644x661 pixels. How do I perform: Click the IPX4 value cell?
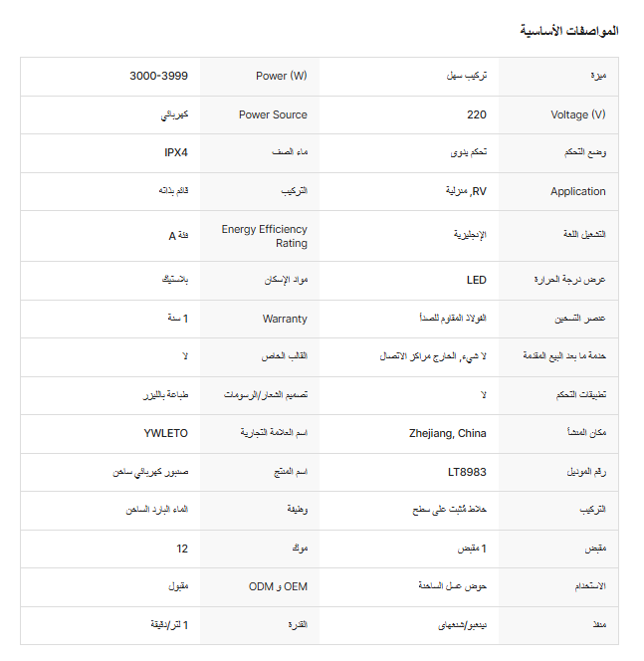pyautogui.click(x=176, y=153)
